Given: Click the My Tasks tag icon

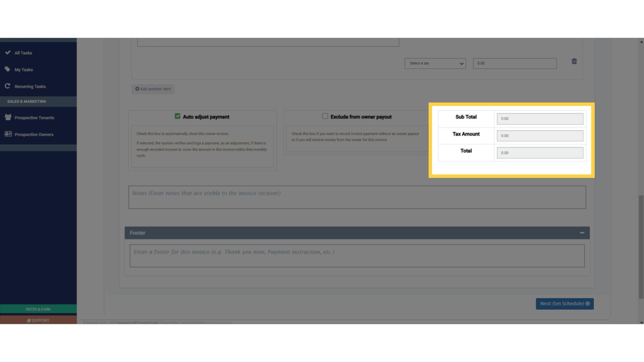Looking at the screenshot, I should click(8, 69).
